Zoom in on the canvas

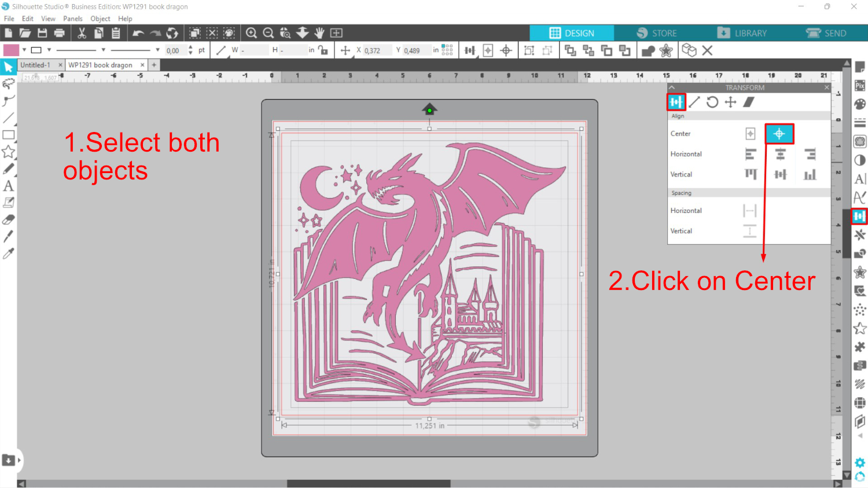click(251, 33)
